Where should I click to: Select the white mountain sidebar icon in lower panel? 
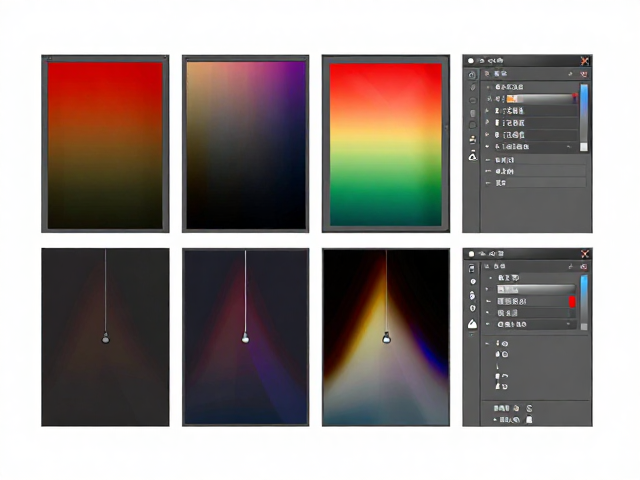click(472, 324)
